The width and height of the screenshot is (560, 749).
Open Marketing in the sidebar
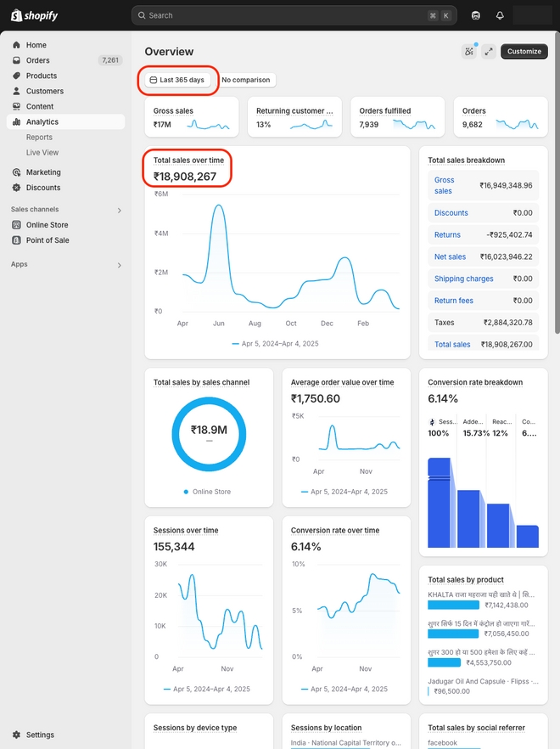[42, 172]
